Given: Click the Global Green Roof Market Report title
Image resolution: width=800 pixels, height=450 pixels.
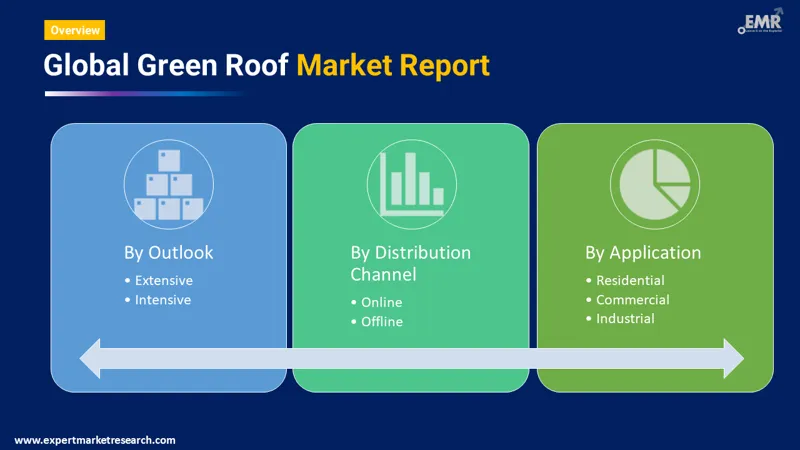Looking at the screenshot, I should point(266,66).
